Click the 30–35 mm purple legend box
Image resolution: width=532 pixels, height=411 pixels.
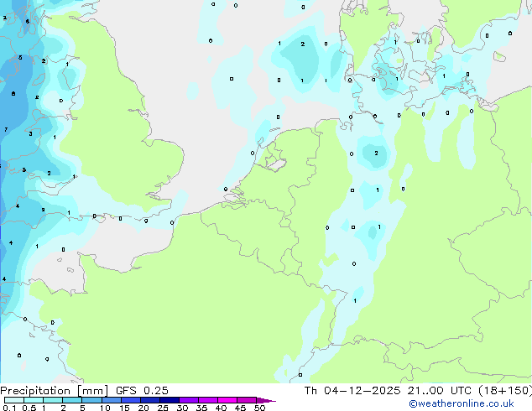(x=189, y=400)
